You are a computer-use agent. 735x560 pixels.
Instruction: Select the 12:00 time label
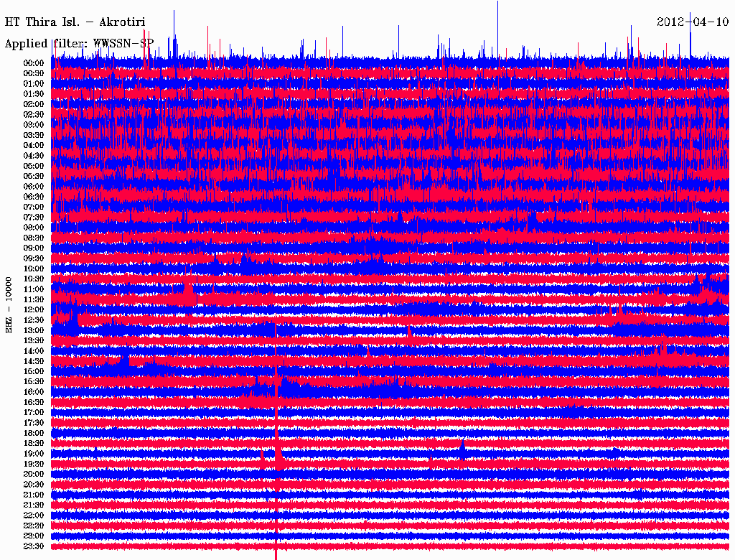(34, 310)
